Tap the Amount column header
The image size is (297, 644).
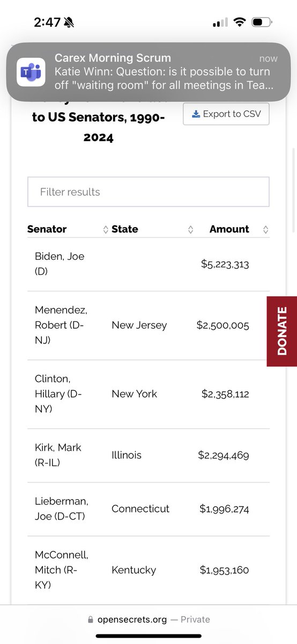229,229
